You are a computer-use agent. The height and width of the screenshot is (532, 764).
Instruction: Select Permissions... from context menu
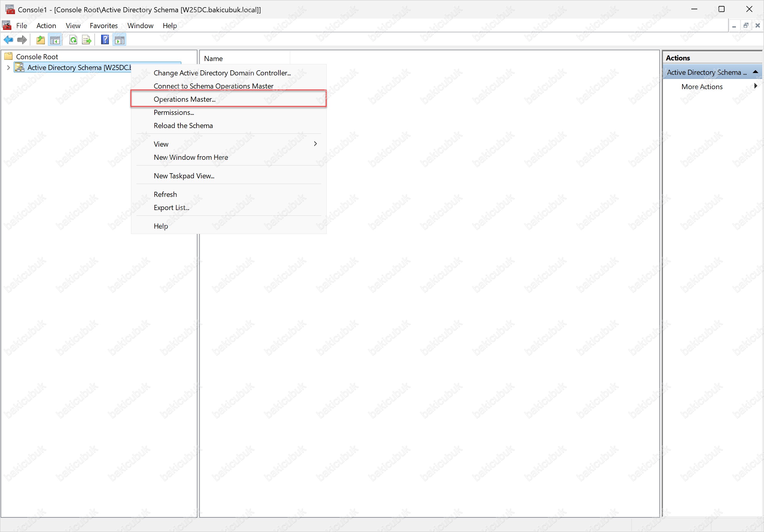pos(229,113)
